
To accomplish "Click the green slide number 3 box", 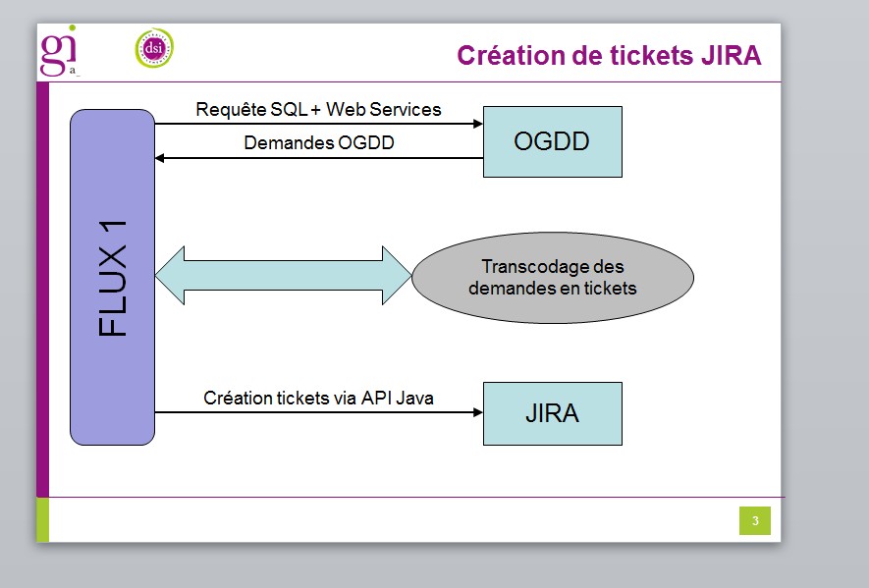I will tap(755, 520).
